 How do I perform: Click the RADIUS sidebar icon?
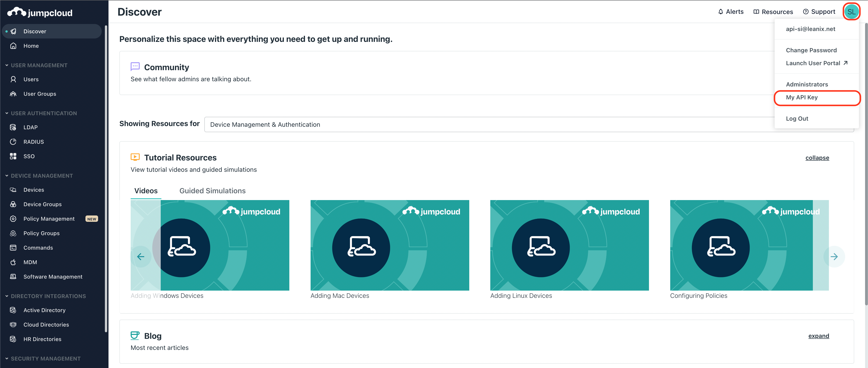(13, 142)
